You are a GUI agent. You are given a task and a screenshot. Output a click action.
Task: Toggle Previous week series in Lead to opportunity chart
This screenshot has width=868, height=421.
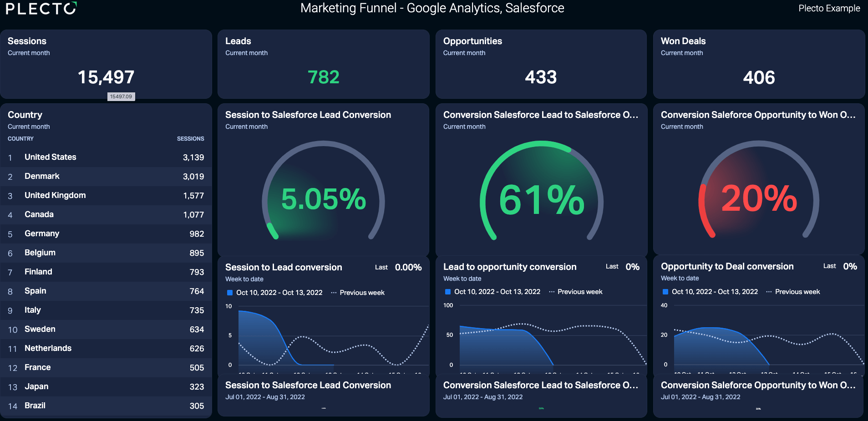576,292
